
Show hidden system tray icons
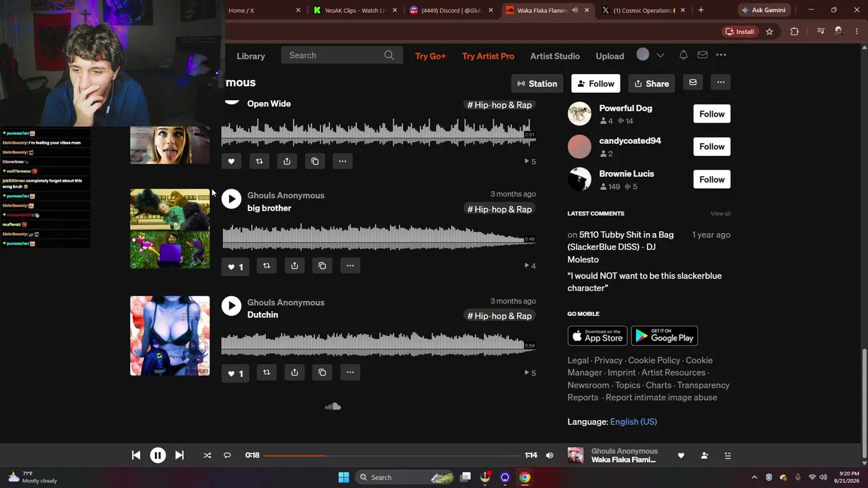coord(754,477)
